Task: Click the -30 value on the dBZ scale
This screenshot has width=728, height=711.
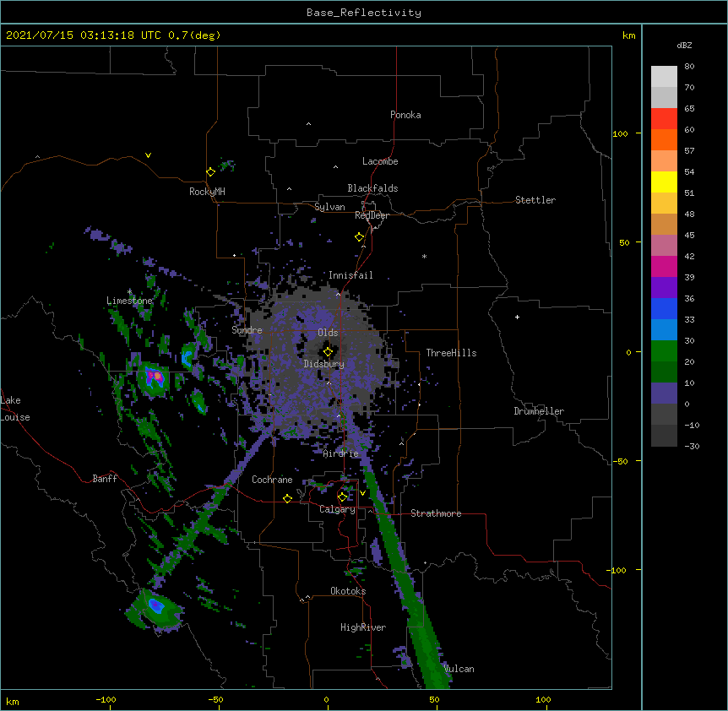Action: [x=692, y=446]
